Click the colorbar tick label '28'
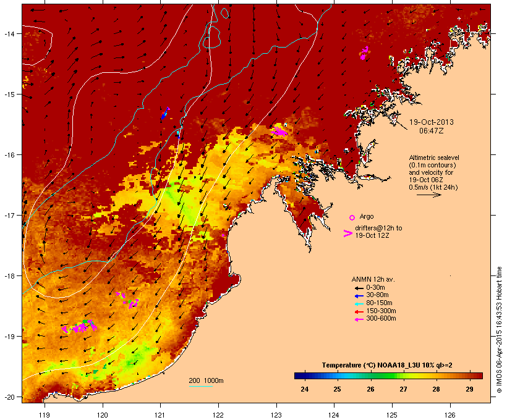507x420 pixels. click(436, 389)
